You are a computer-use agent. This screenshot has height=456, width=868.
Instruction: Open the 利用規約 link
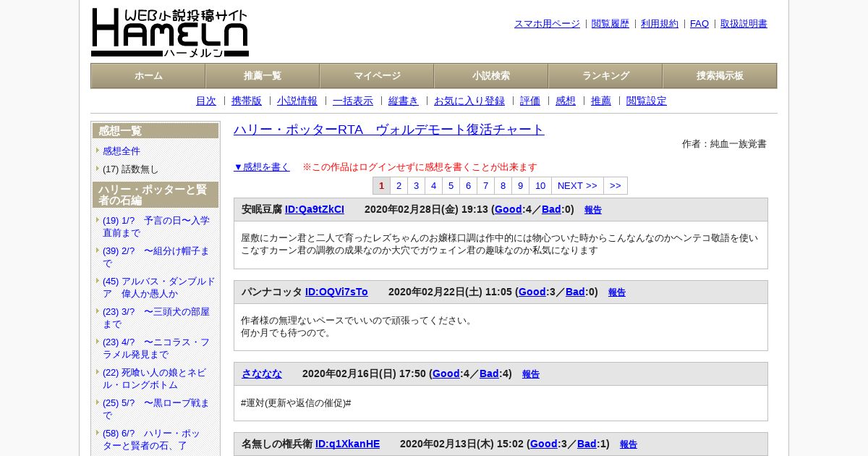coord(660,23)
